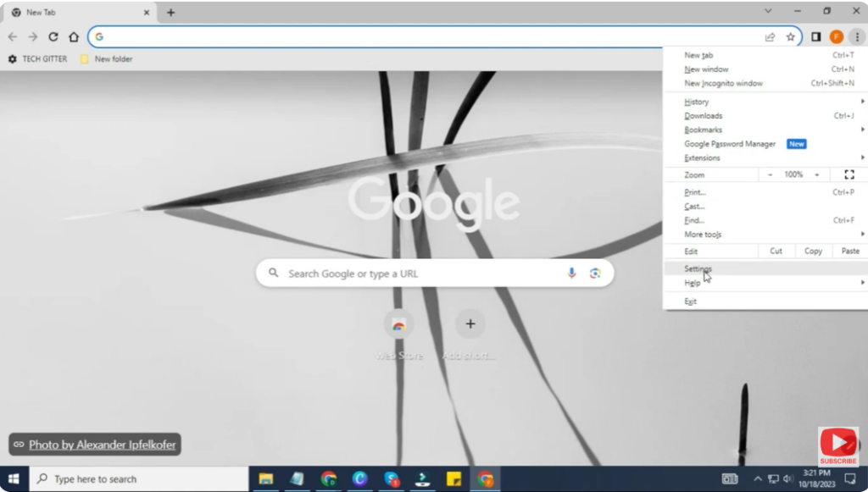Open Chrome's side panel icon

[815, 36]
